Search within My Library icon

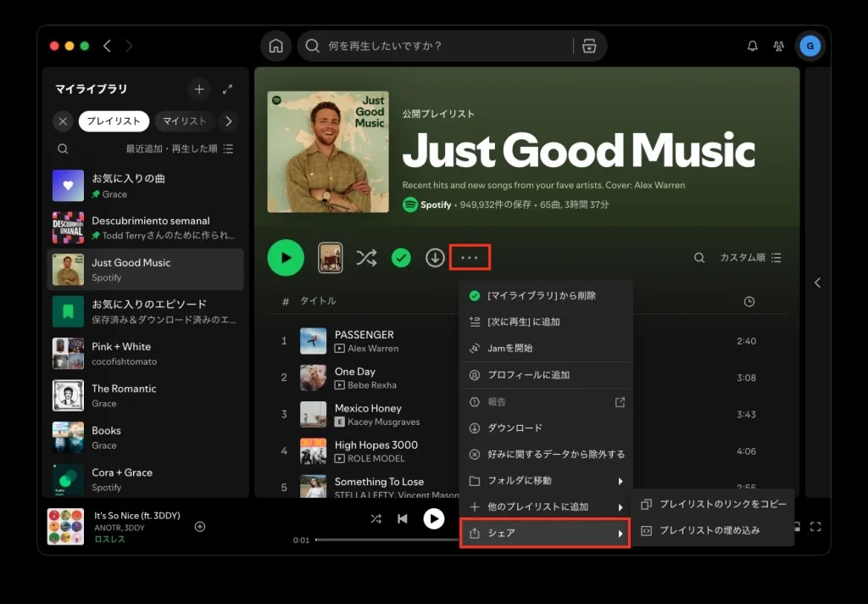tap(63, 148)
